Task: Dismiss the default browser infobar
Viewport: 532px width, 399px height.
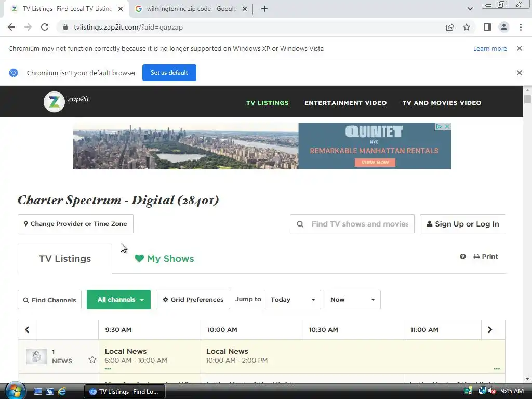Action: (520, 73)
